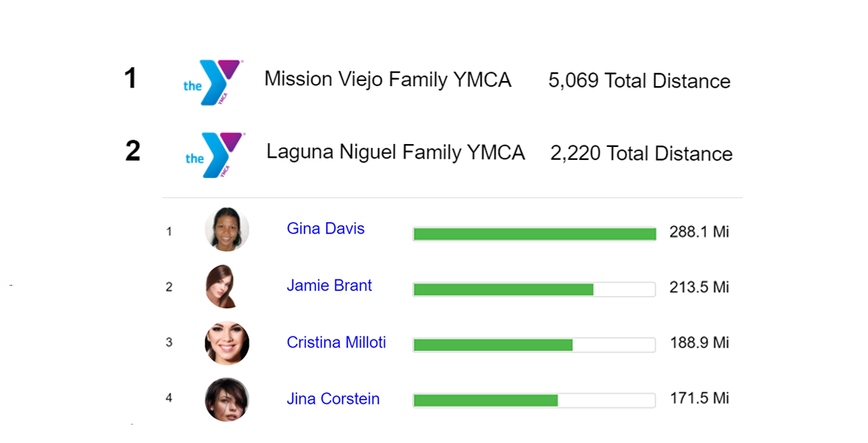
Task: Click the 2,220 Total Distance text
Action: [642, 153]
